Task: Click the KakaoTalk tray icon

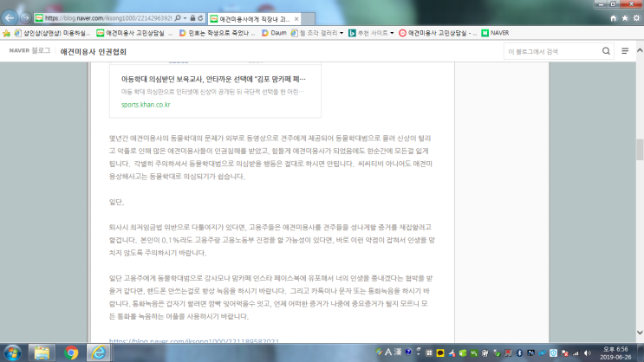Action: pos(440,353)
